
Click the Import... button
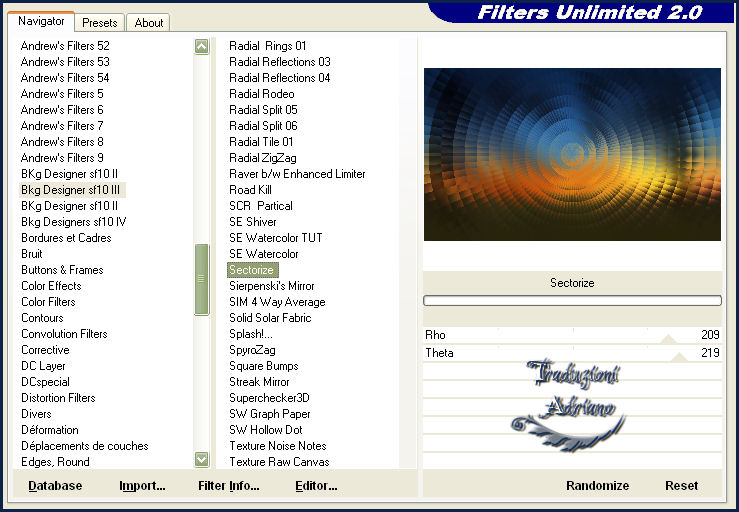click(x=142, y=486)
